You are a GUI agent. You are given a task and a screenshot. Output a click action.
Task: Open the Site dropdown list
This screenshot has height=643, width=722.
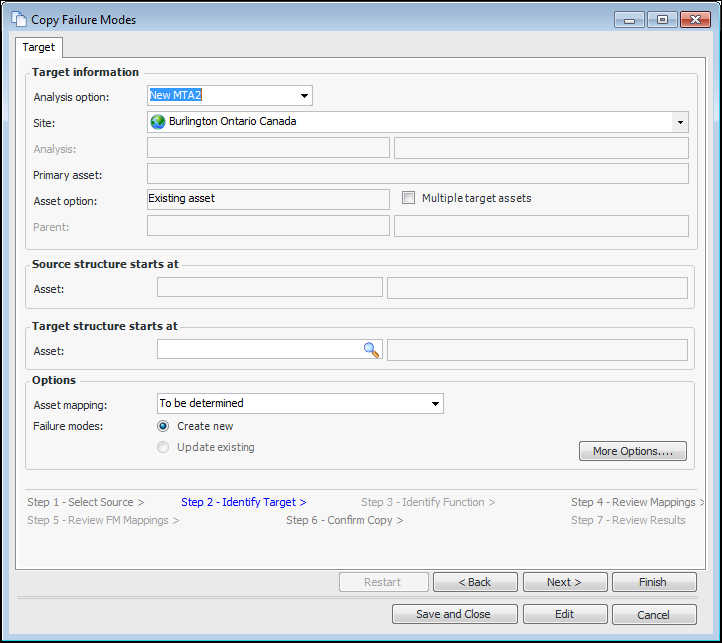[x=680, y=122]
